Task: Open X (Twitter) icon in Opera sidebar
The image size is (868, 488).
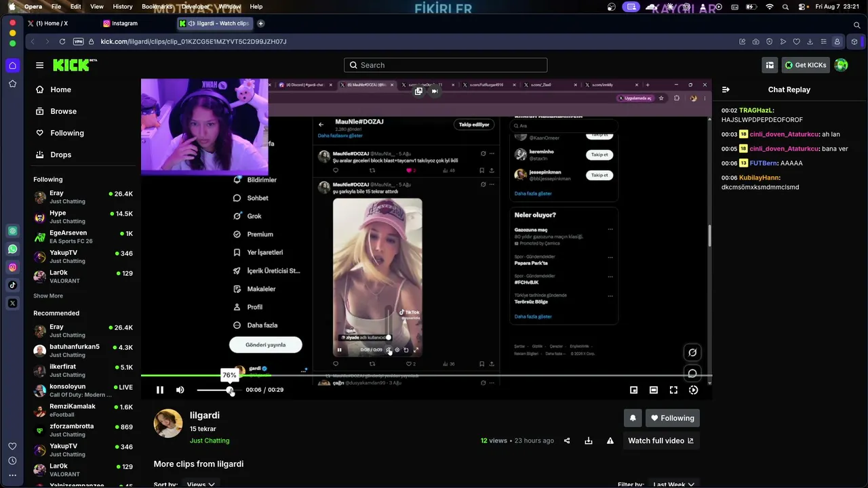Action: (12, 303)
